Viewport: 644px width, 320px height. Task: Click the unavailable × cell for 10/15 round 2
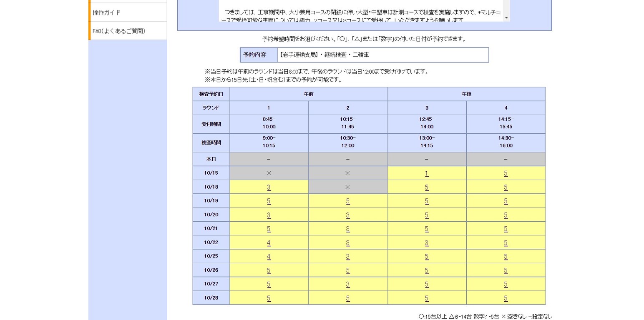(348, 173)
